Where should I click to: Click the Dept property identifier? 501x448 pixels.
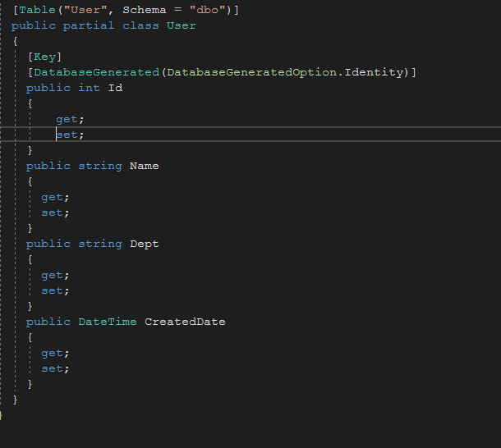pyautogui.click(x=145, y=244)
